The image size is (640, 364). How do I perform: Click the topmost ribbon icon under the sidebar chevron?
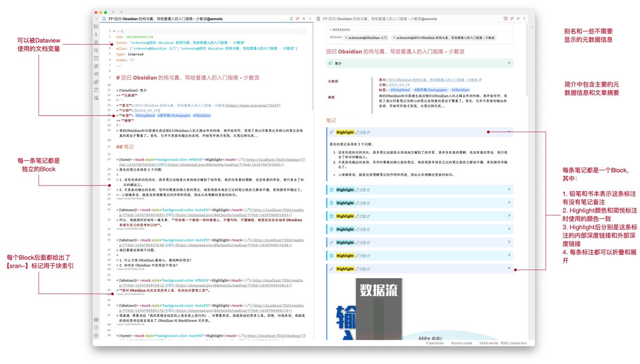coord(96,26)
